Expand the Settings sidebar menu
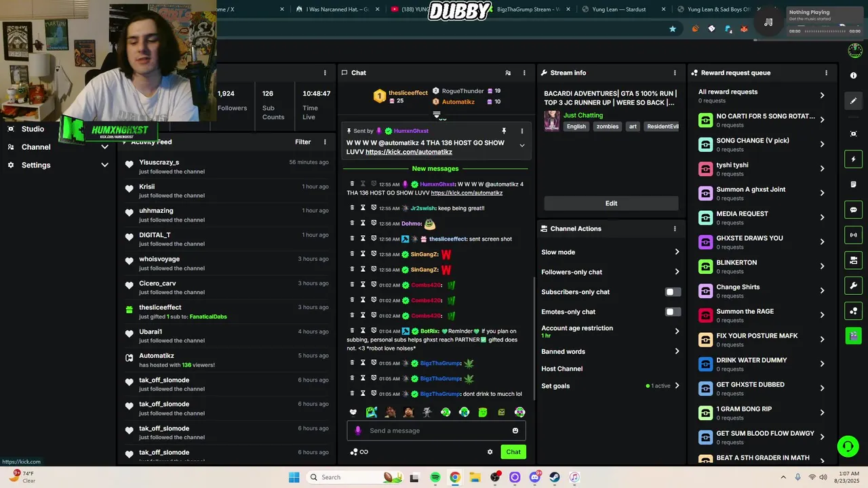868x488 pixels. [104, 165]
